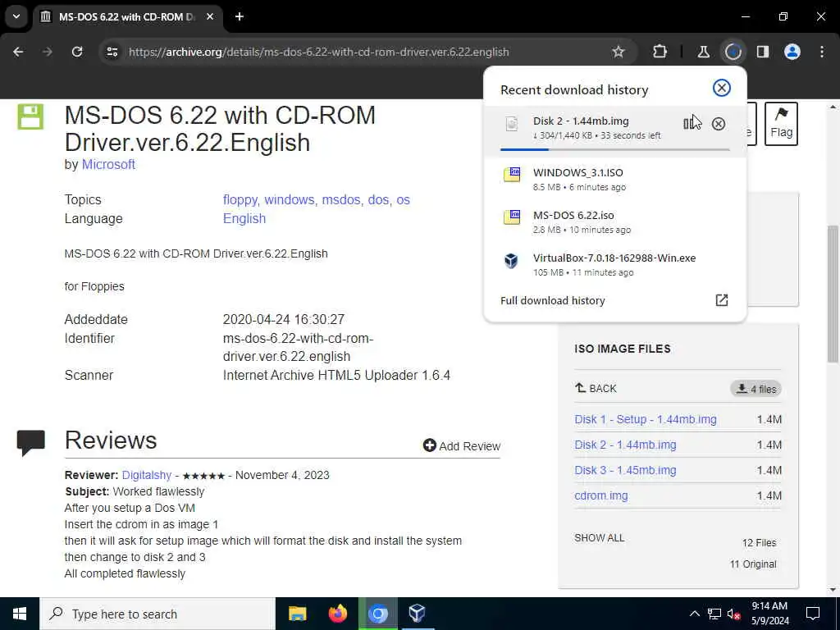Screen dimensions: 840x630
Task: Close the Recent download history popup
Action: tap(722, 88)
